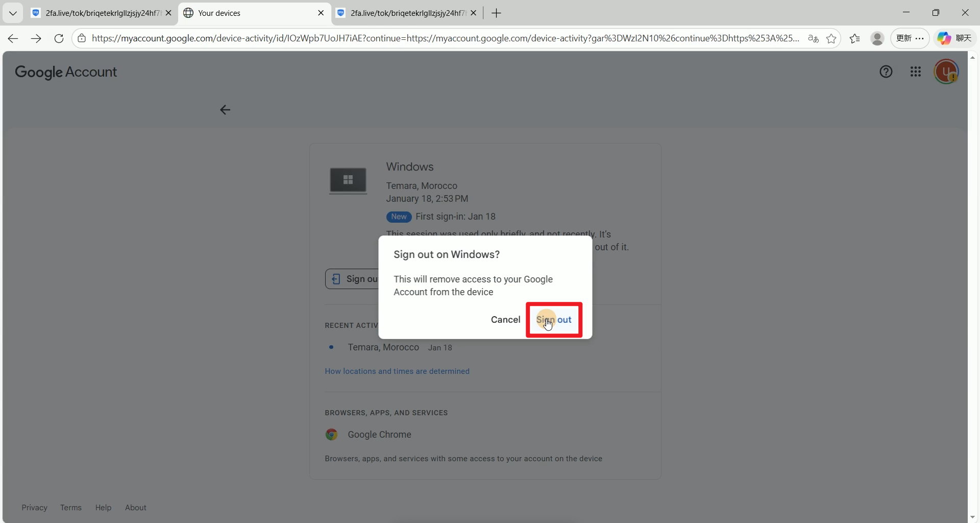The image size is (980, 523).
Task: Close the Your devices tab
Action: [x=321, y=13]
